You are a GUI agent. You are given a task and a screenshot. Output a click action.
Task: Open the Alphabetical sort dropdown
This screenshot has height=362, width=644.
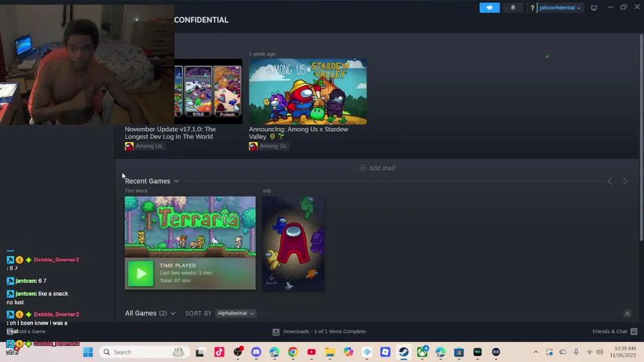pos(236,313)
